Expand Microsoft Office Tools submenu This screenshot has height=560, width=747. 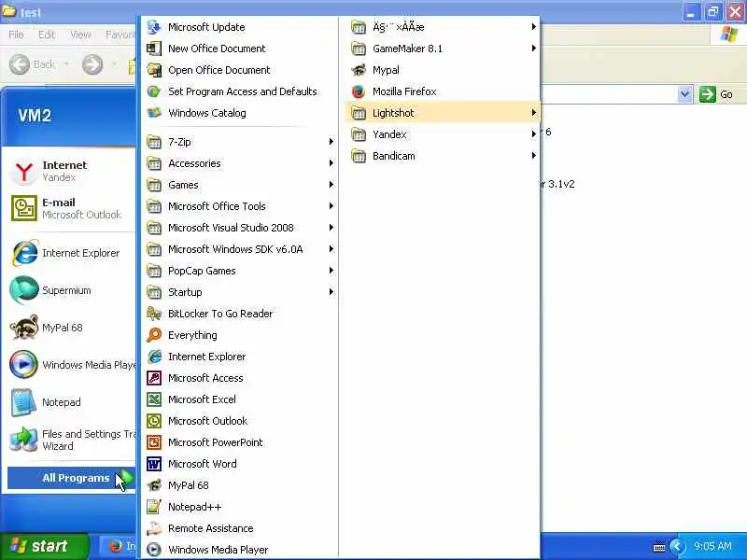point(240,206)
